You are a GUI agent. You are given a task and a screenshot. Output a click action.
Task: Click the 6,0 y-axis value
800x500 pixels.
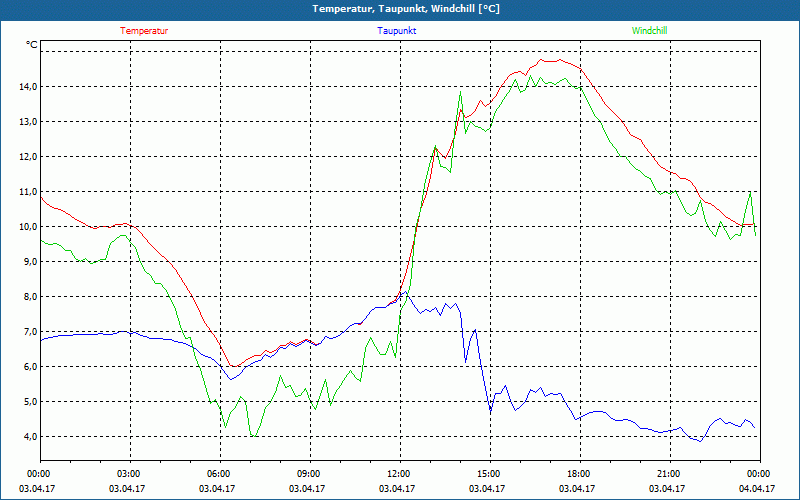31,367
